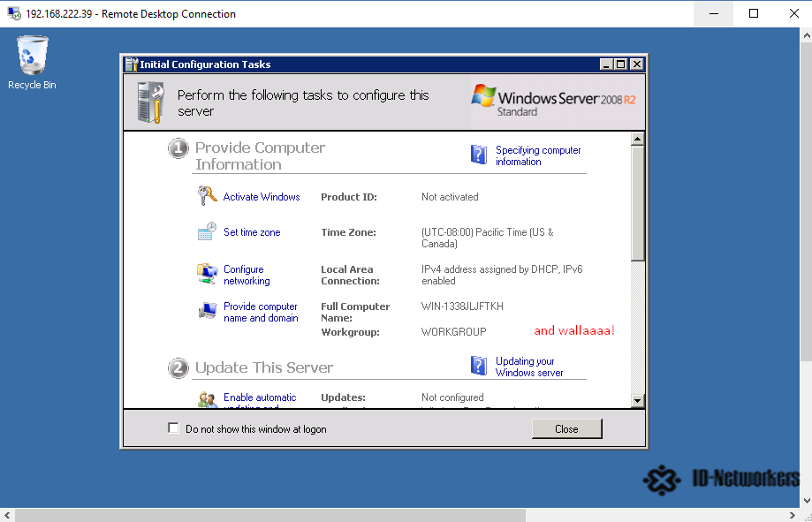
Task: Click the Close button in the dialog
Action: tap(567, 428)
